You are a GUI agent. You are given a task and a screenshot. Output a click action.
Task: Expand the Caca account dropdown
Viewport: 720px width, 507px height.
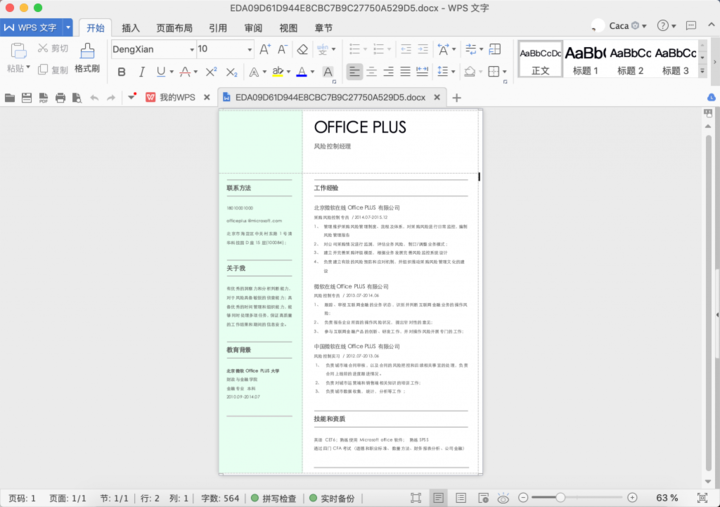[x=644, y=26]
